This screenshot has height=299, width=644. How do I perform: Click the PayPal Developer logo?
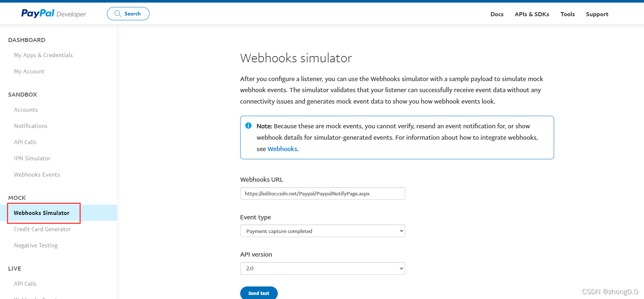click(53, 14)
